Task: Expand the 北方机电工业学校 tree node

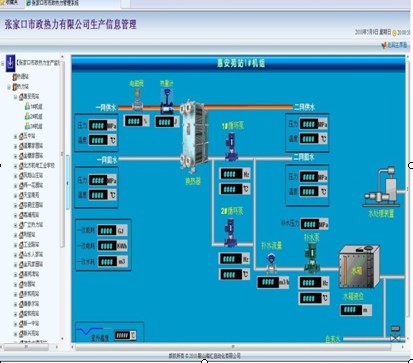Action: point(15,166)
